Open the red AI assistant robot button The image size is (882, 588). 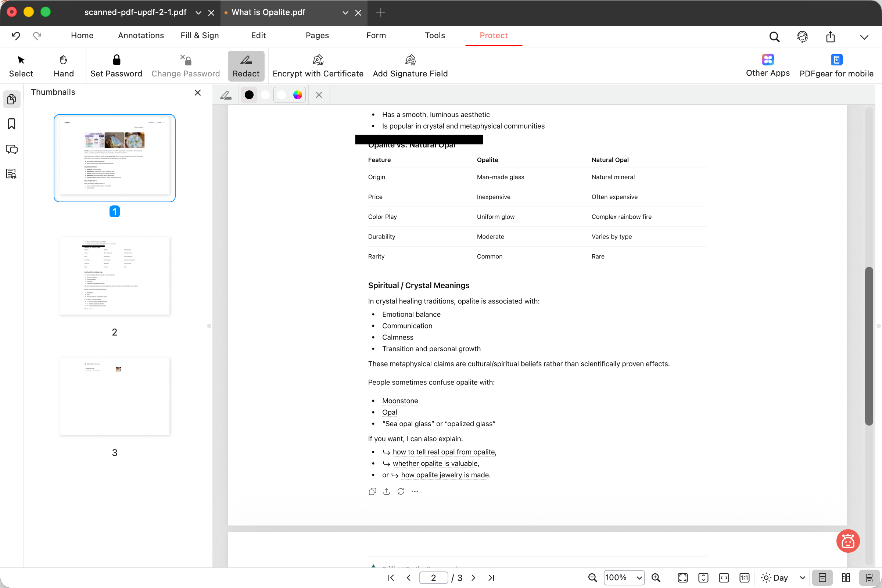tap(848, 541)
